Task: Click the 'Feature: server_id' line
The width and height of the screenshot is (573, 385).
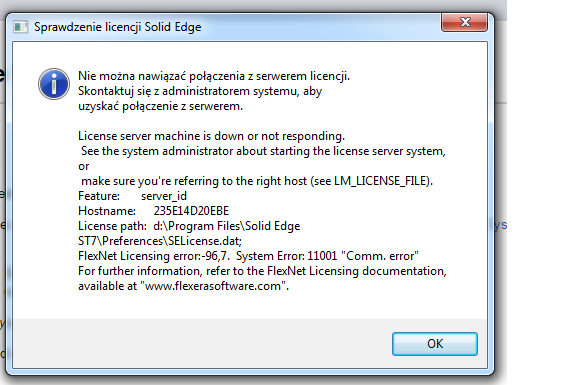Action: pyautogui.click(x=132, y=196)
